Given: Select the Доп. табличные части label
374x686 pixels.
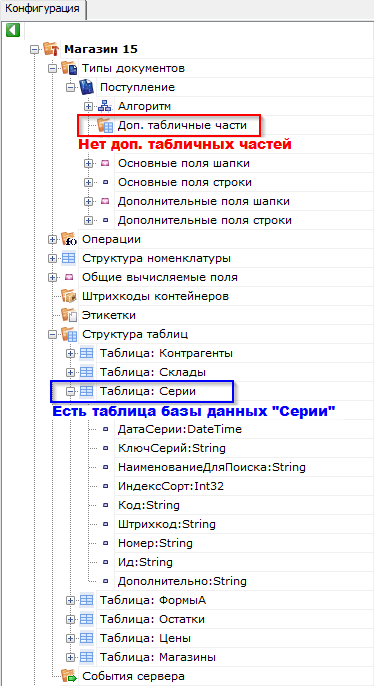Looking at the screenshot, I should coord(182,126).
